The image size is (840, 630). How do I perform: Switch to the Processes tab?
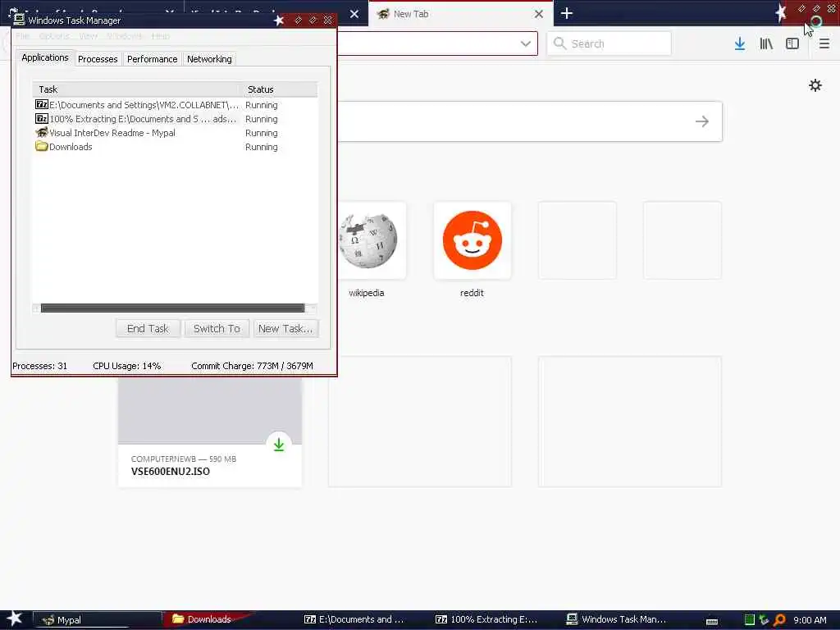click(98, 59)
